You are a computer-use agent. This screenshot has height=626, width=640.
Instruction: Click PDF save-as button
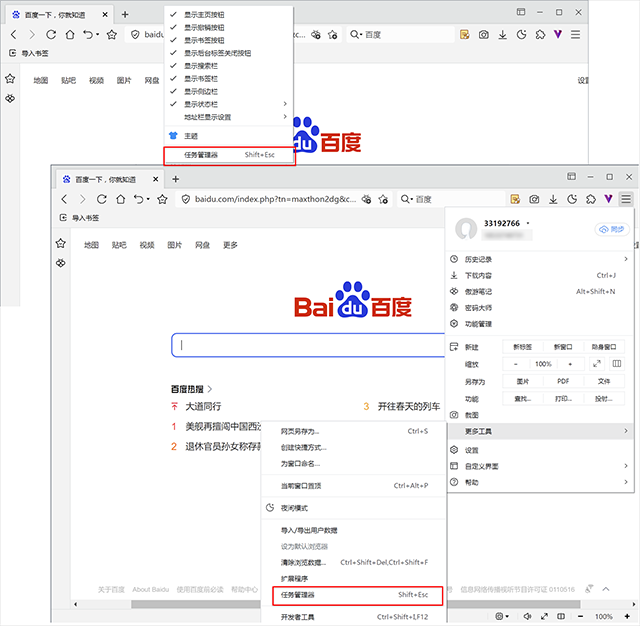click(563, 381)
